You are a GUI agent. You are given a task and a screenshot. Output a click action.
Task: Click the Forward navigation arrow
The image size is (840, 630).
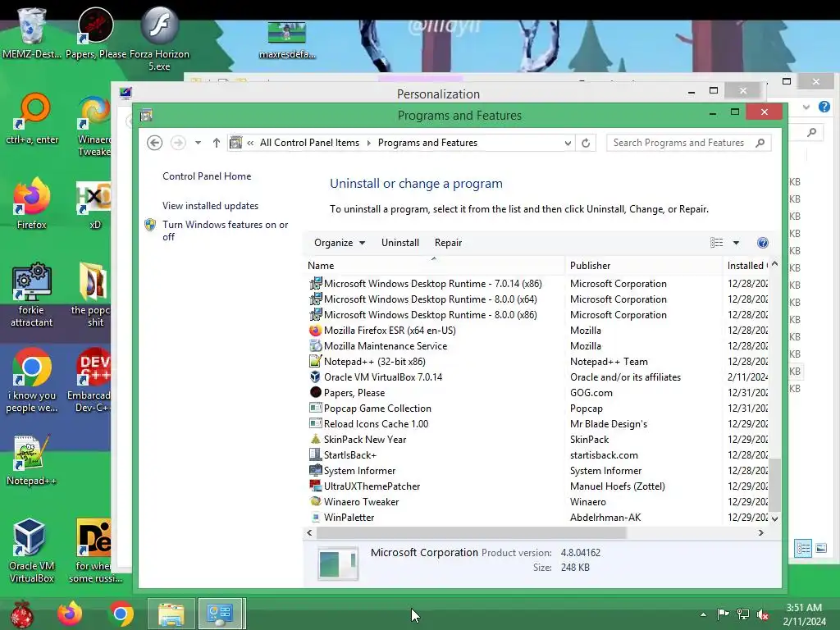point(178,143)
